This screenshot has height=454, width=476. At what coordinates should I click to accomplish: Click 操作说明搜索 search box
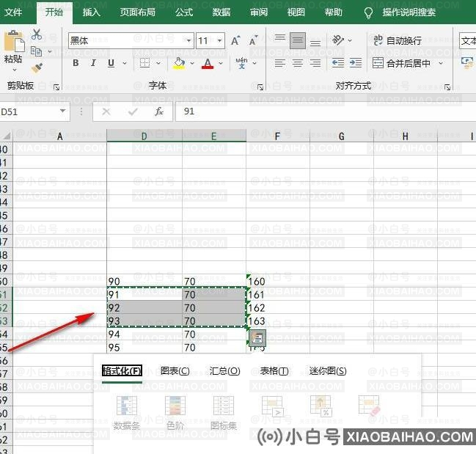[x=409, y=12]
